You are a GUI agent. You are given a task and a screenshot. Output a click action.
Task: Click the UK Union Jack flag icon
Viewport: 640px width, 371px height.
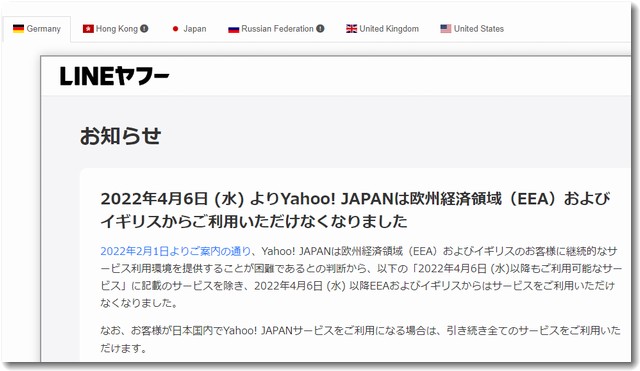click(x=351, y=29)
